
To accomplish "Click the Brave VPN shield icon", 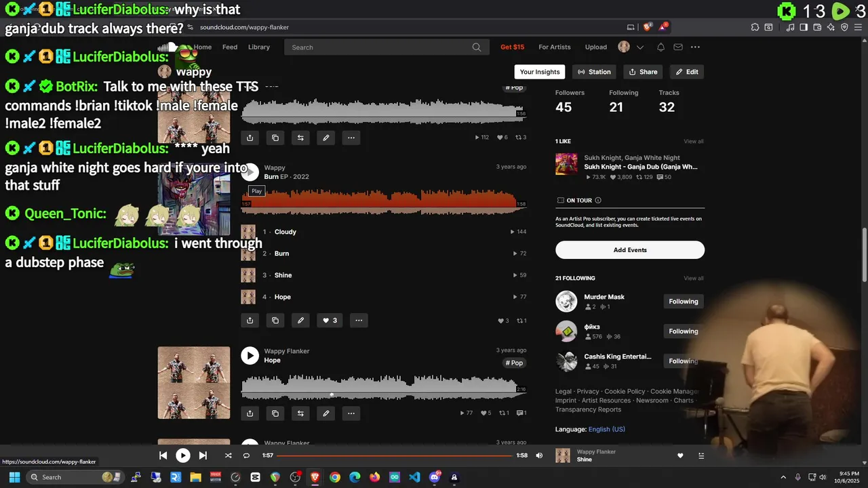I will (x=844, y=27).
